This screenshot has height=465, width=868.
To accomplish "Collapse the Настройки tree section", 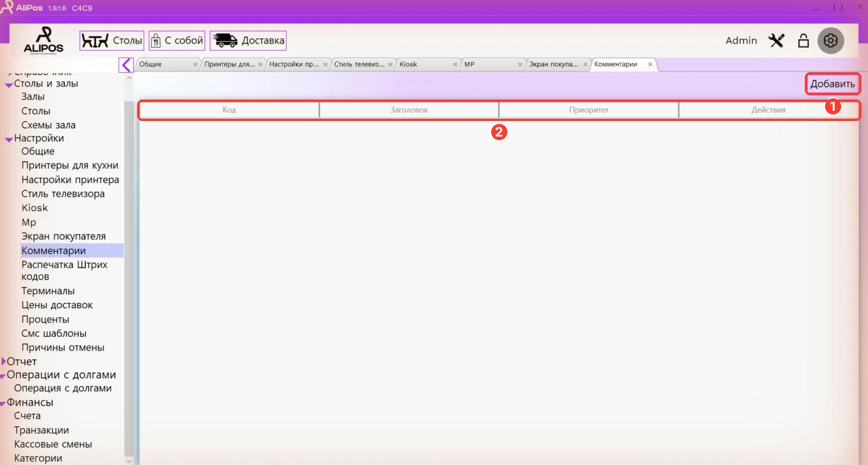I will click(9, 139).
